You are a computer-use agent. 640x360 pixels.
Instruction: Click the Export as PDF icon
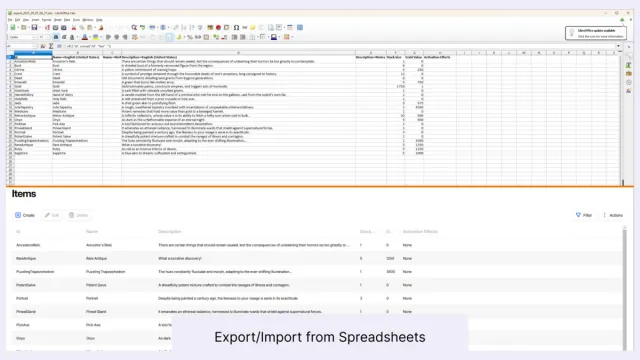(47, 27)
